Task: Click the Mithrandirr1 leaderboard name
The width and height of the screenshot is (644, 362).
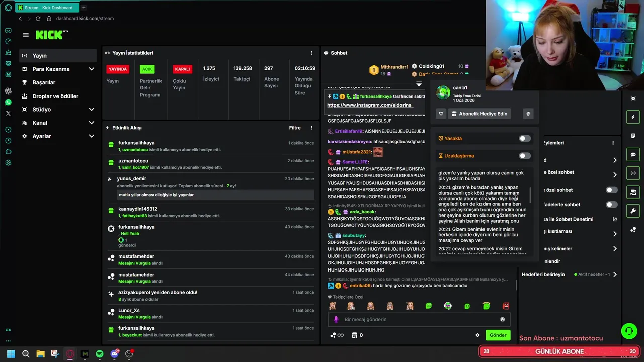Action: (394, 67)
